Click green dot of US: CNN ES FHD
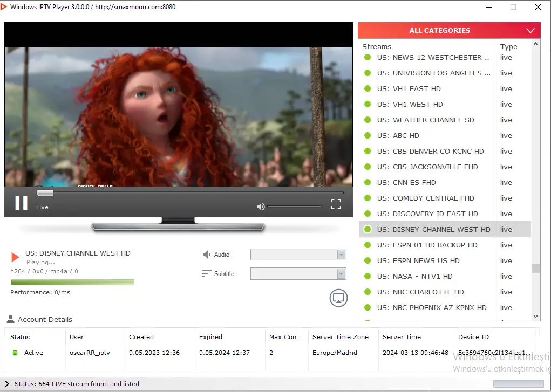 point(368,182)
